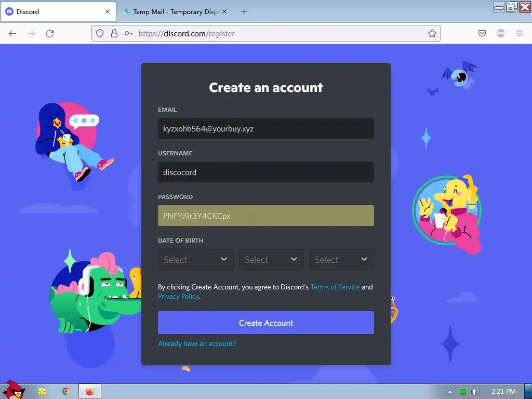532x399 pixels.
Task: Launch Chrome from the taskbar
Action: click(x=66, y=392)
